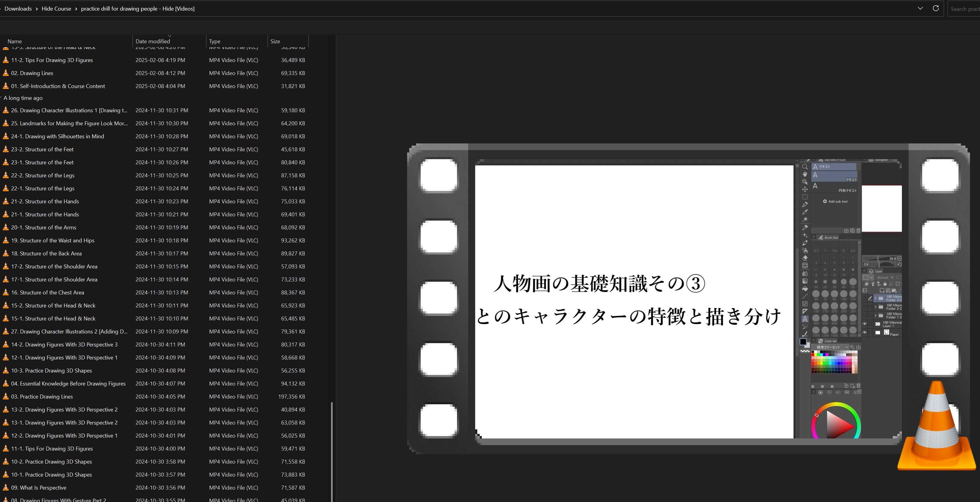Click the VLC icon beside 01. Self-Introduction & Course Content
The width and height of the screenshot is (980, 502).
pos(6,86)
